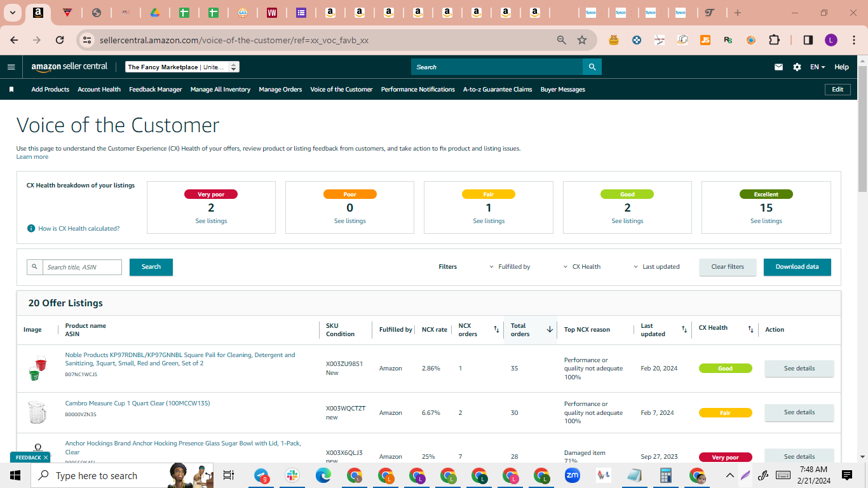Close the Feedback tab with the X
Screen dimensions: 868x488
(x=46, y=457)
